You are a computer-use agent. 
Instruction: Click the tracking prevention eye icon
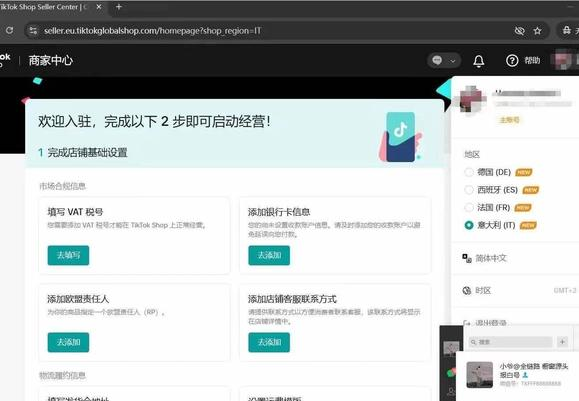click(x=520, y=31)
